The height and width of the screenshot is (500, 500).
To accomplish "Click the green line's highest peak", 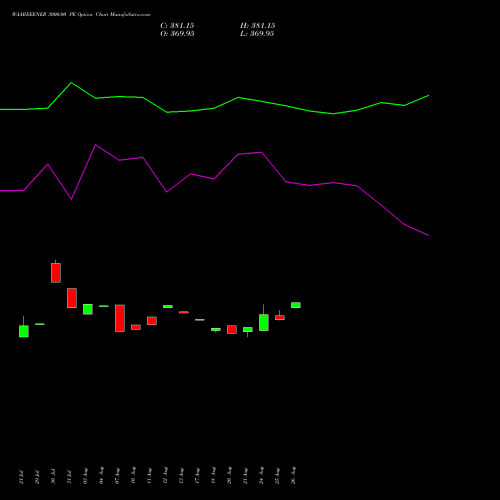I will point(71,83).
